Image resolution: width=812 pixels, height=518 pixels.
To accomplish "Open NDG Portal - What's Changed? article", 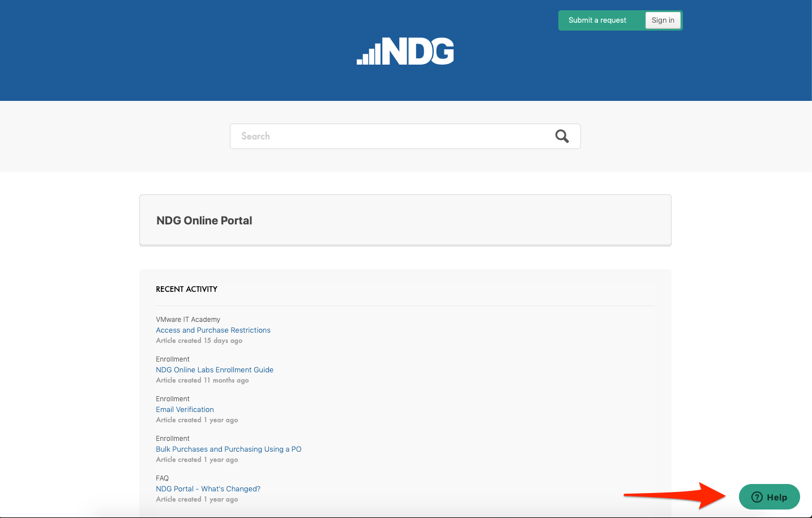I will 208,489.
